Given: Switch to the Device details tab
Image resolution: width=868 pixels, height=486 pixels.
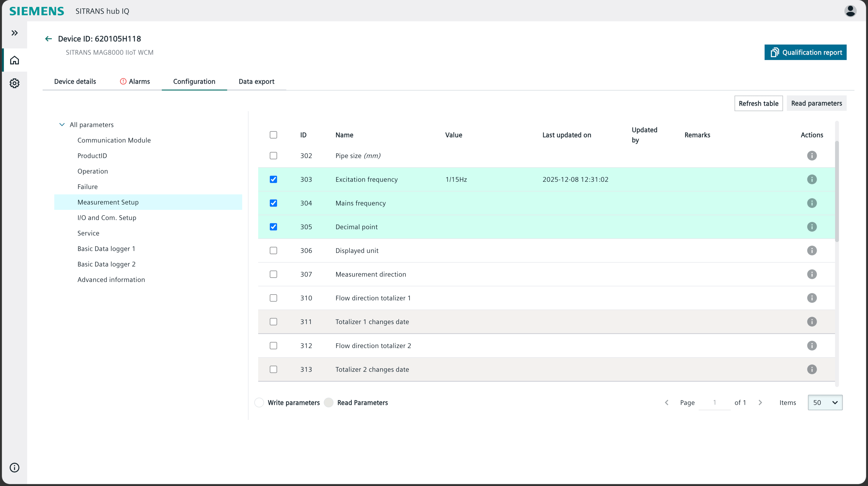Looking at the screenshot, I should click(75, 82).
